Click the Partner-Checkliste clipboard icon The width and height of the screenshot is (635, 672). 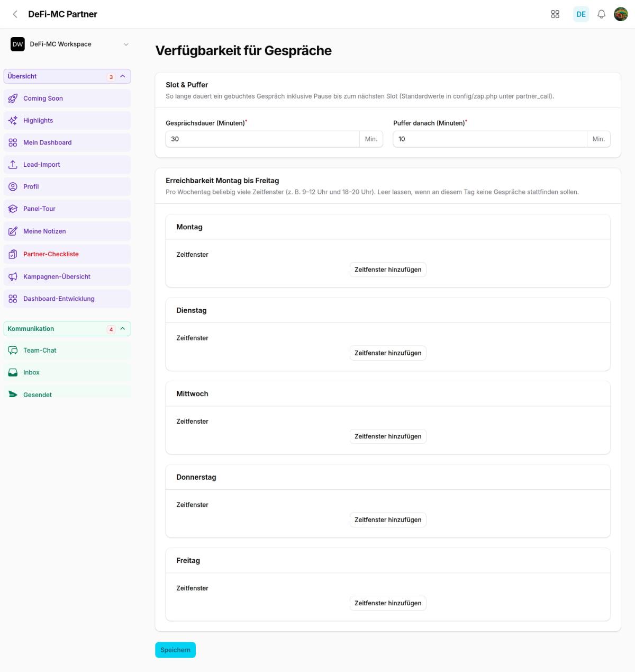click(x=13, y=254)
